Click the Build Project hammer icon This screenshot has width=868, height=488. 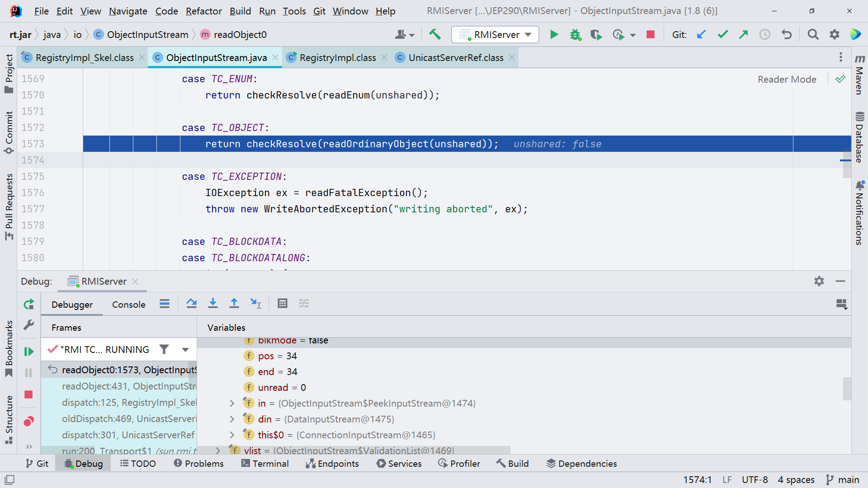click(x=435, y=34)
